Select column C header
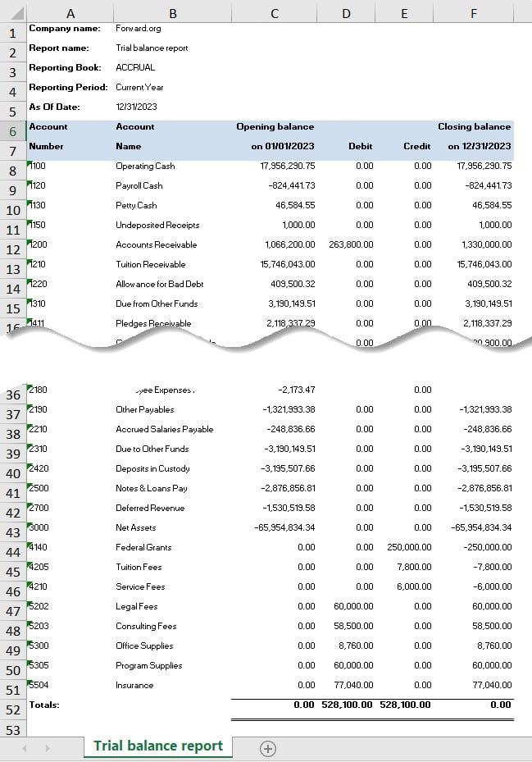This screenshot has height=762, width=532. 274,12
